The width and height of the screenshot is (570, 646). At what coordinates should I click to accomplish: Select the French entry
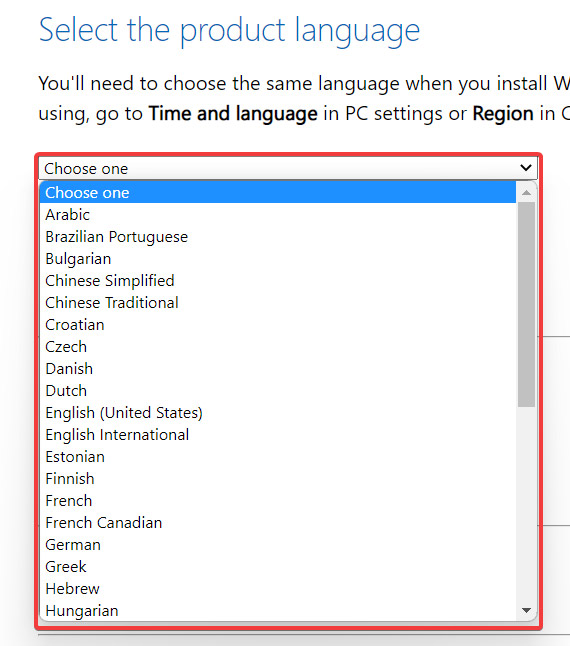[x=278, y=501]
